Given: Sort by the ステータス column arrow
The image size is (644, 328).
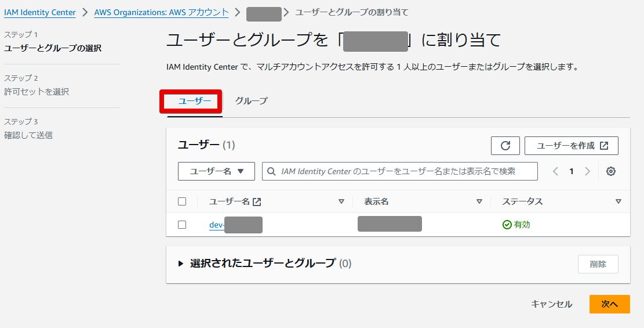Looking at the screenshot, I should pyautogui.click(x=618, y=201).
